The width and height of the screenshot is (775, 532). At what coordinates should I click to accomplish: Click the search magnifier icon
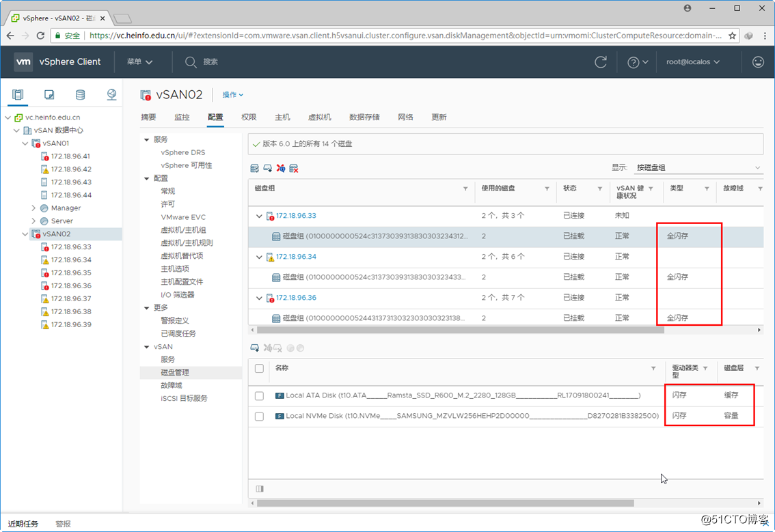(190, 61)
